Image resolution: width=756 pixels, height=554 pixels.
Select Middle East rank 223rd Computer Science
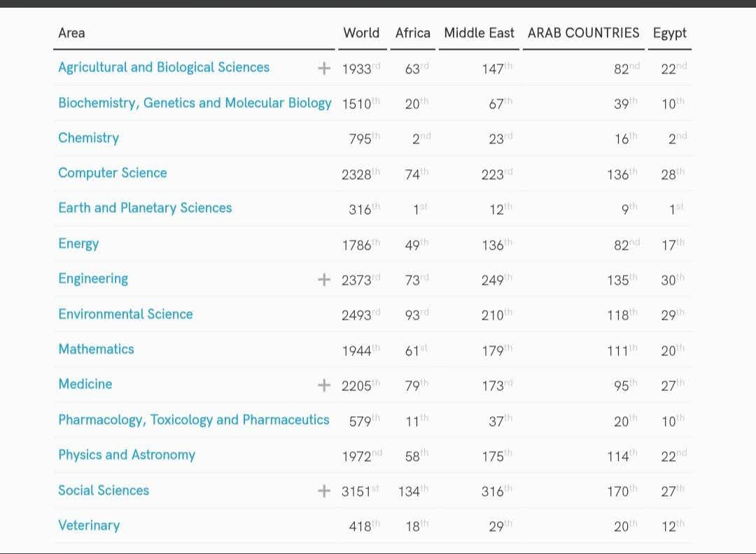click(x=498, y=174)
